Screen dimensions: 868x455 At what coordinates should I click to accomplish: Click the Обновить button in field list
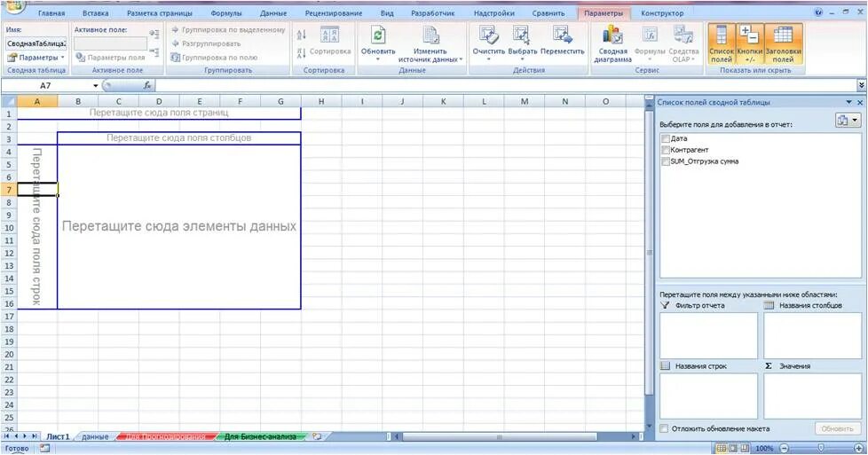click(837, 428)
